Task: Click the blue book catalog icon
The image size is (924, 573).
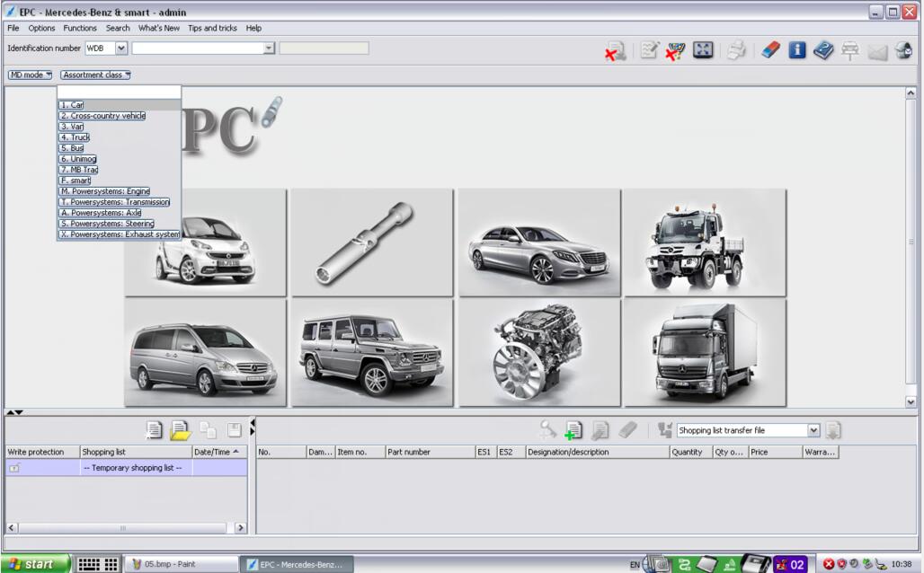Action: click(x=823, y=50)
